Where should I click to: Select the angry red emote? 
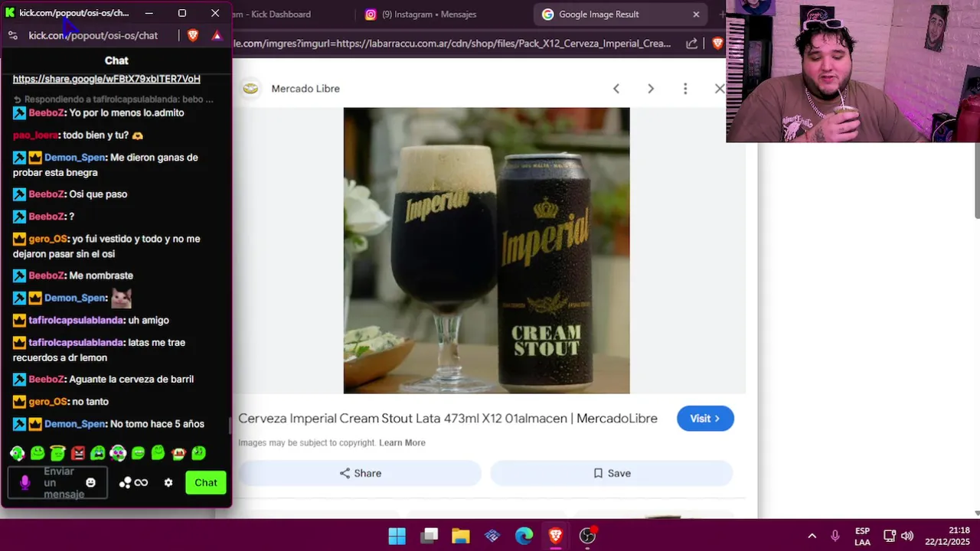click(77, 453)
